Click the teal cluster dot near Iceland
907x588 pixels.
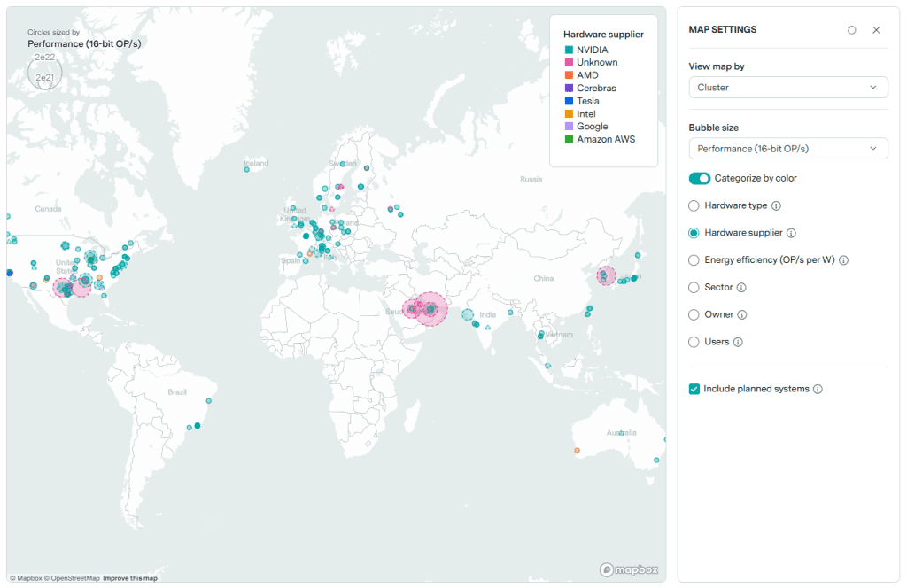pos(247,169)
